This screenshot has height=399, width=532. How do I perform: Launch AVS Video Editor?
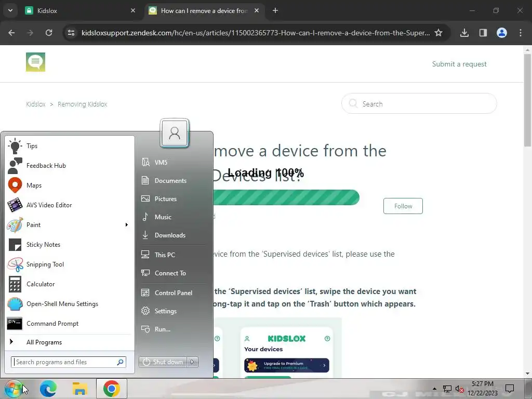(70, 205)
